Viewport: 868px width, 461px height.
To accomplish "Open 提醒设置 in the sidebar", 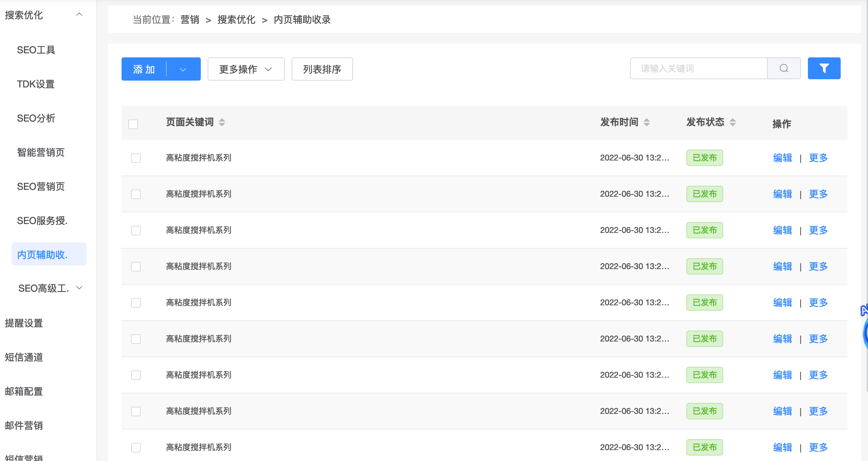I will click(24, 323).
